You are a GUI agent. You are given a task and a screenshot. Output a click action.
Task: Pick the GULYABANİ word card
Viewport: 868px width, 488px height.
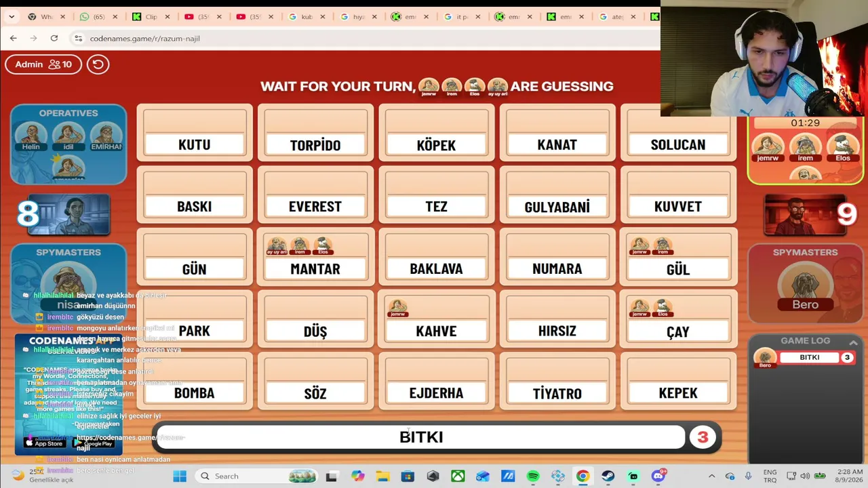[x=557, y=195]
